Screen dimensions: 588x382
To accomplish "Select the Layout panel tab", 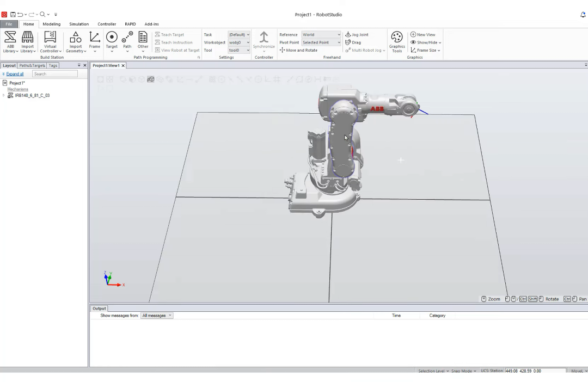I will coord(9,65).
